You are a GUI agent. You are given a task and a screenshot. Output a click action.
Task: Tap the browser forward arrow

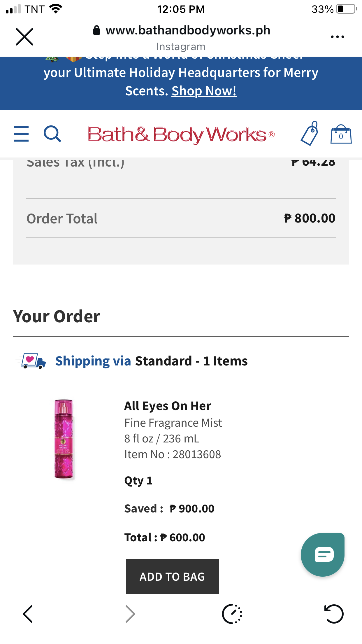coord(130,614)
